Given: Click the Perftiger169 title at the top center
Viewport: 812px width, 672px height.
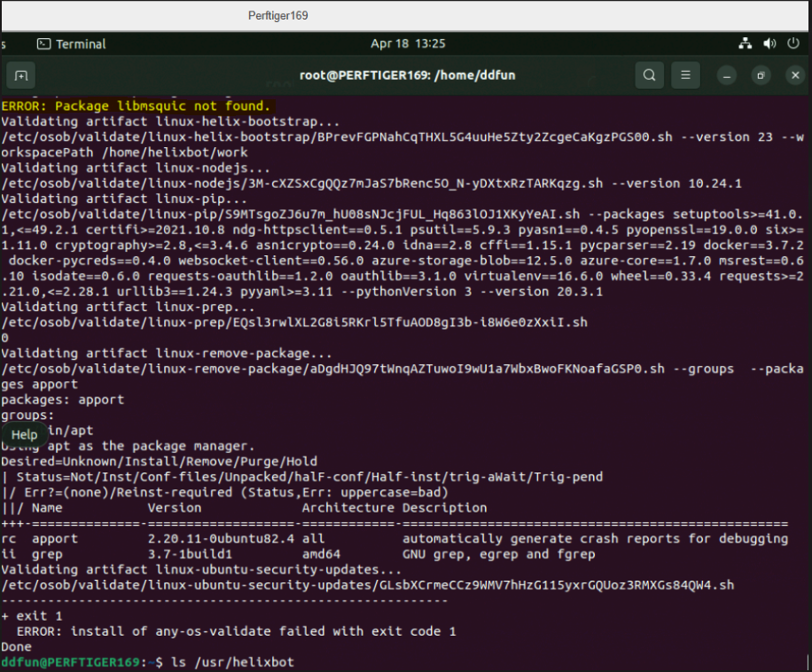Looking at the screenshot, I should click(x=277, y=15).
